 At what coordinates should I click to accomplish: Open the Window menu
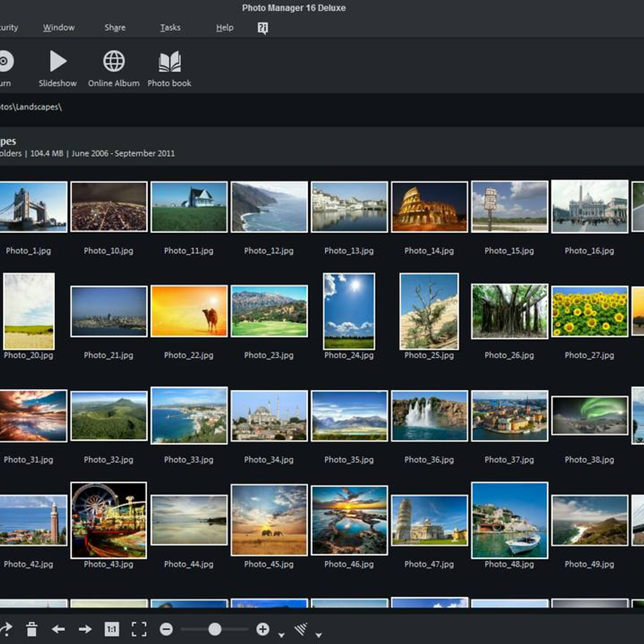pos(59,28)
